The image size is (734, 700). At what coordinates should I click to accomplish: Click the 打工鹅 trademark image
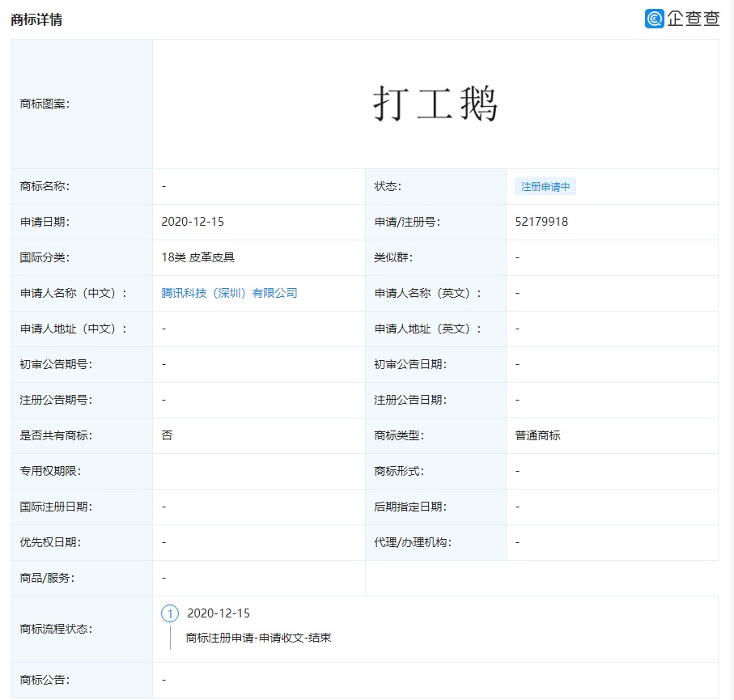[435, 104]
